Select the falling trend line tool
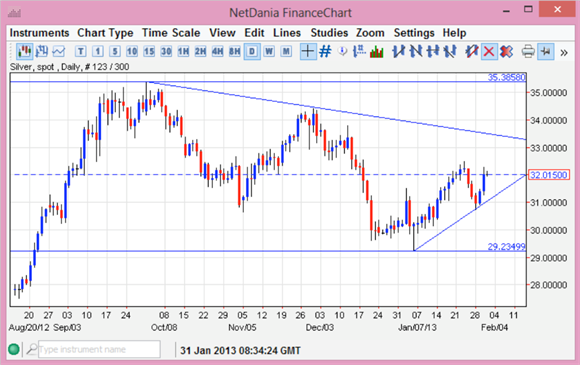Viewport: 580px width, 365px height. tap(416, 51)
